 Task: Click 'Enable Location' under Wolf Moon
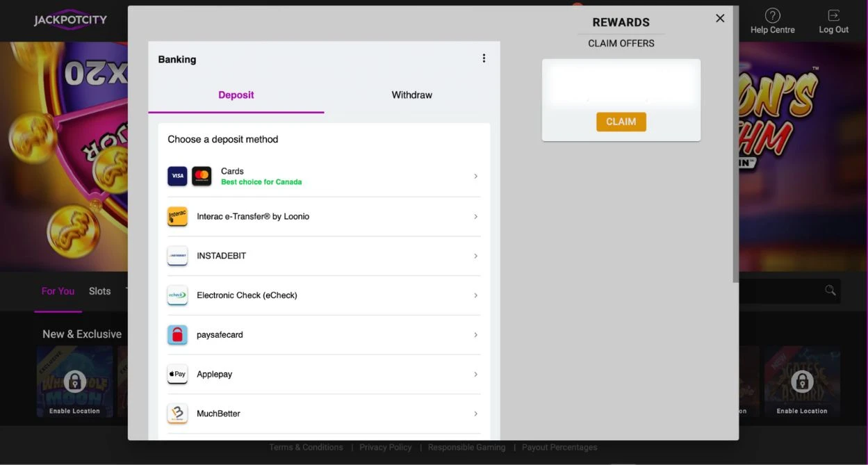pyautogui.click(x=74, y=411)
